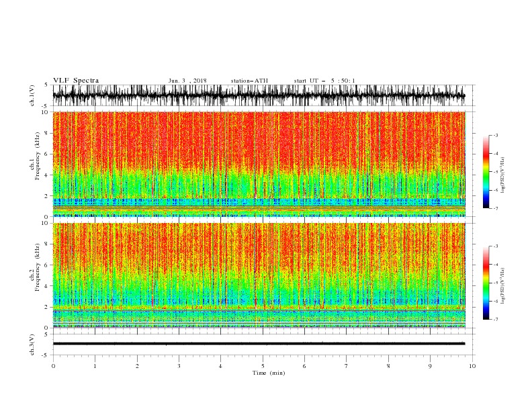Click time axis tick label "8"
The image size is (532, 411).
click(x=388, y=366)
